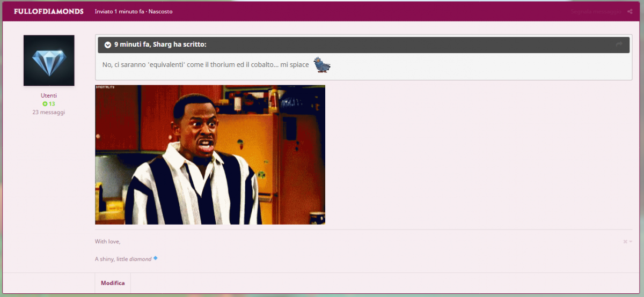Click the '23 messaggi' post count

pos(49,112)
